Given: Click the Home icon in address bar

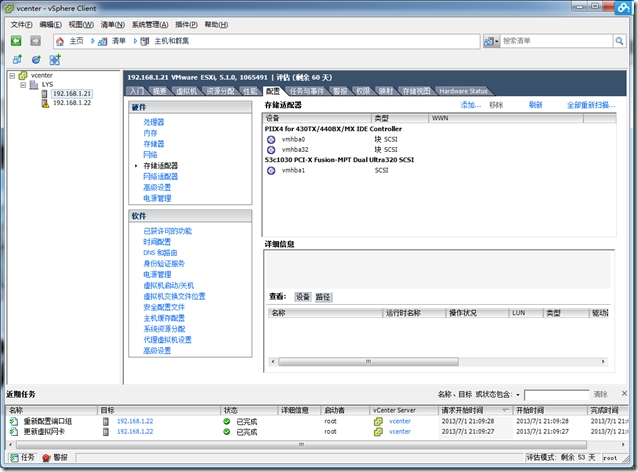Looking at the screenshot, I should point(60,41).
